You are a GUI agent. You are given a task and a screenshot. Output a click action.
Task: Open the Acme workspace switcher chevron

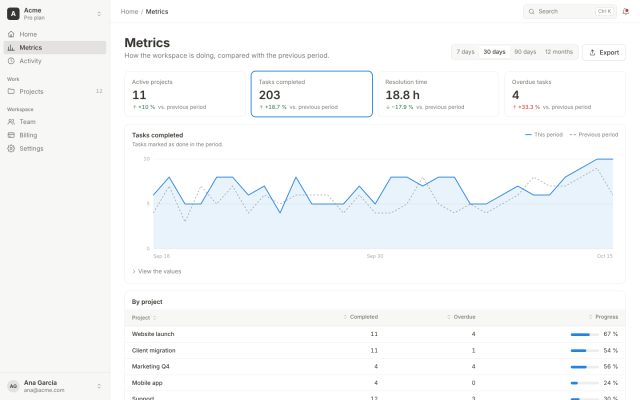(x=99, y=13)
